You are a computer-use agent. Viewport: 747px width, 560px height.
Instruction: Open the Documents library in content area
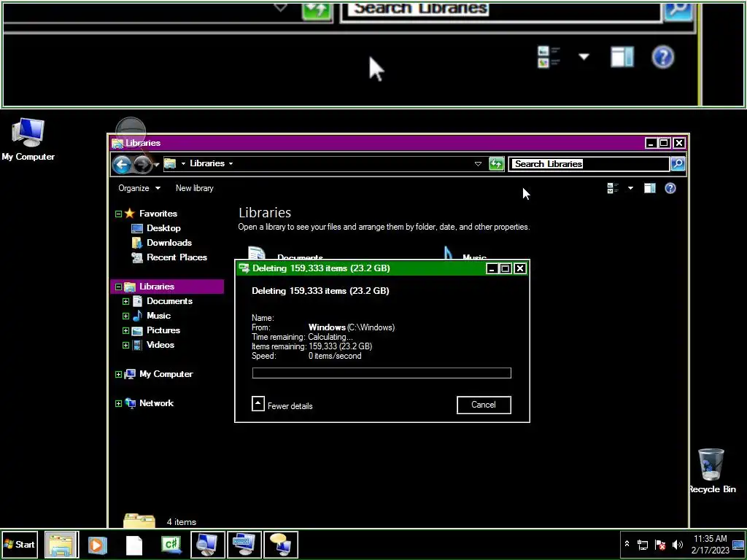(x=286, y=254)
